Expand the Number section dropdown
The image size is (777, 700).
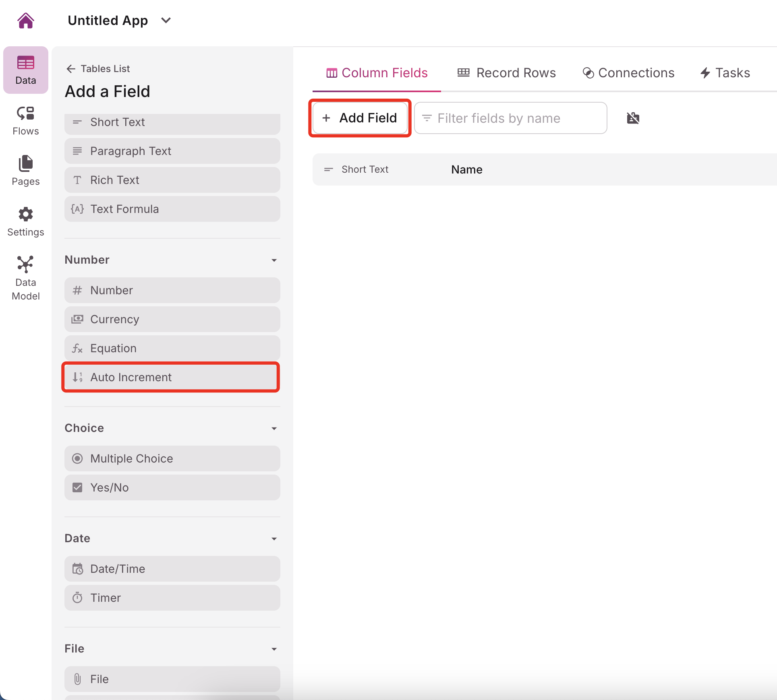pos(274,260)
